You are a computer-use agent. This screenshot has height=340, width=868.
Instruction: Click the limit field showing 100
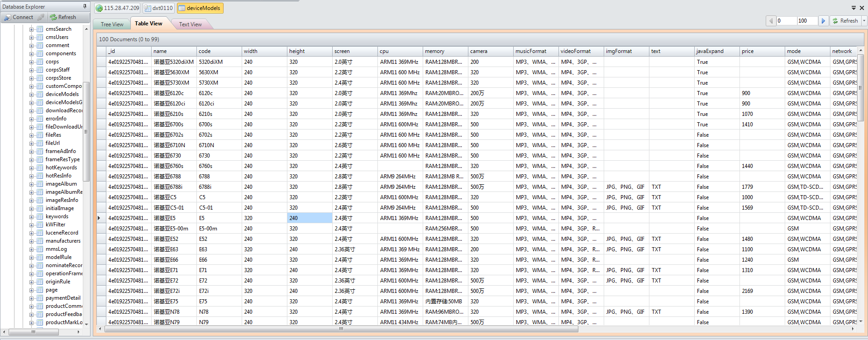(x=807, y=21)
